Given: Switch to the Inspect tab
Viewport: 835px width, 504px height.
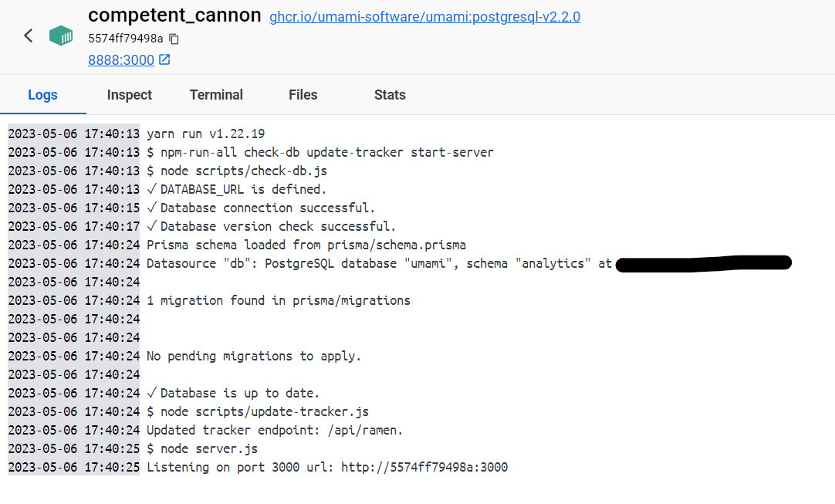Looking at the screenshot, I should (129, 95).
